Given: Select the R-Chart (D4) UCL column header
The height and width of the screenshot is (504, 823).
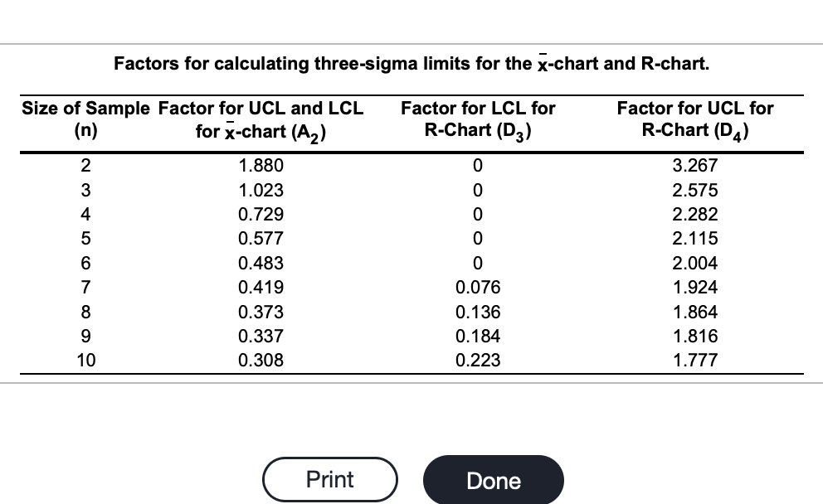Looking at the screenshot, I should (x=694, y=119).
